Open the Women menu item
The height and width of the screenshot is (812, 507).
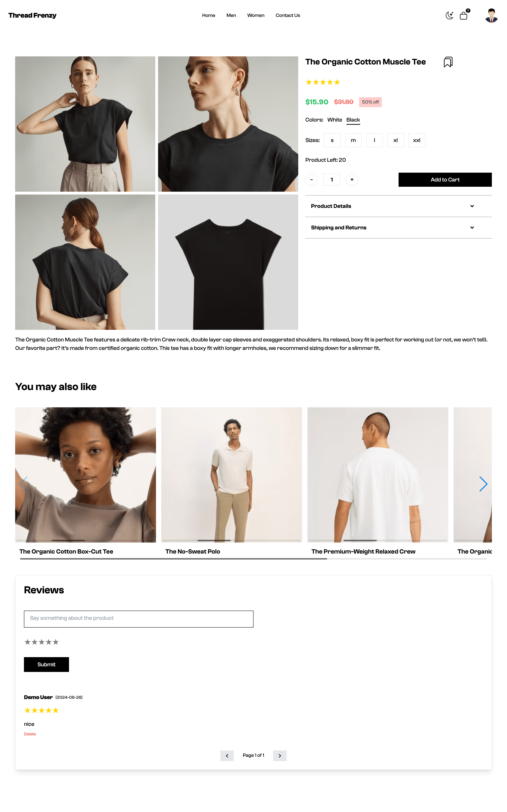click(x=256, y=16)
